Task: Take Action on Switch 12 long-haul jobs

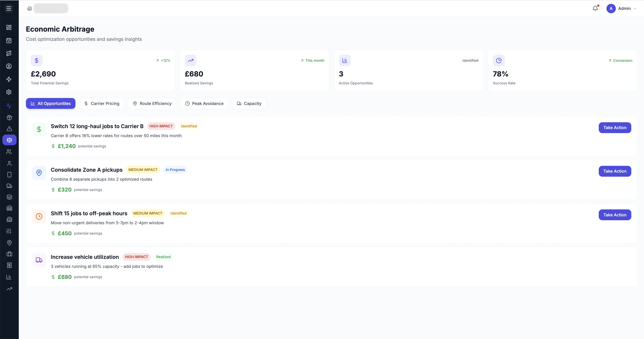Action: [615, 127]
